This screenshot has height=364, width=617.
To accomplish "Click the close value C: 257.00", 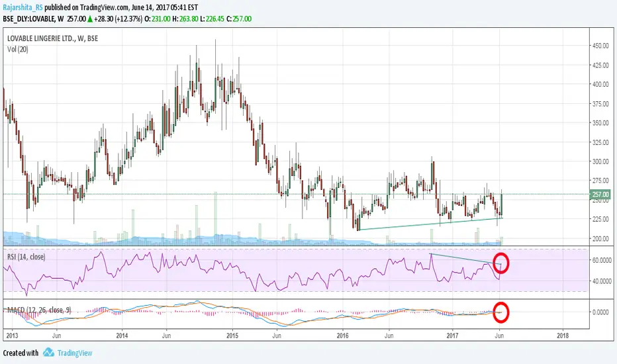I will [x=239, y=19].
